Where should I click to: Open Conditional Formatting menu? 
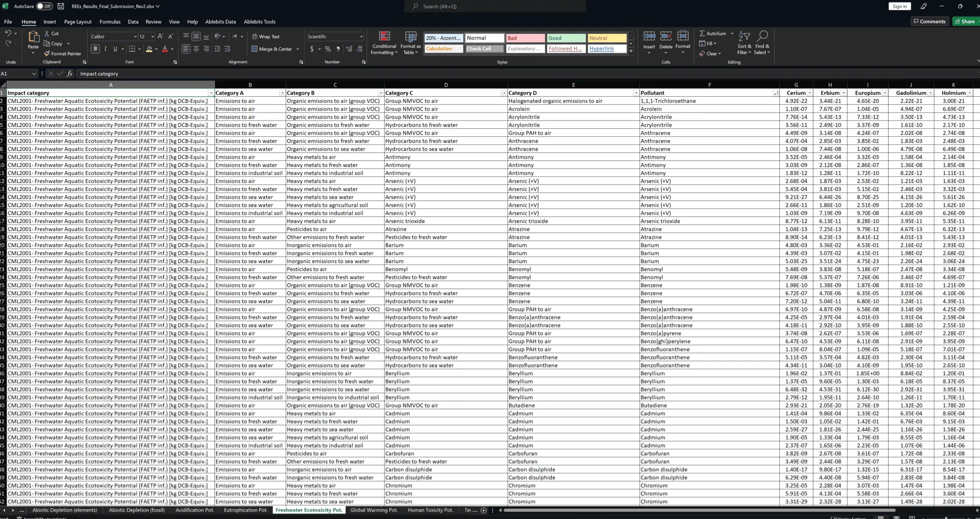(384, 43)
